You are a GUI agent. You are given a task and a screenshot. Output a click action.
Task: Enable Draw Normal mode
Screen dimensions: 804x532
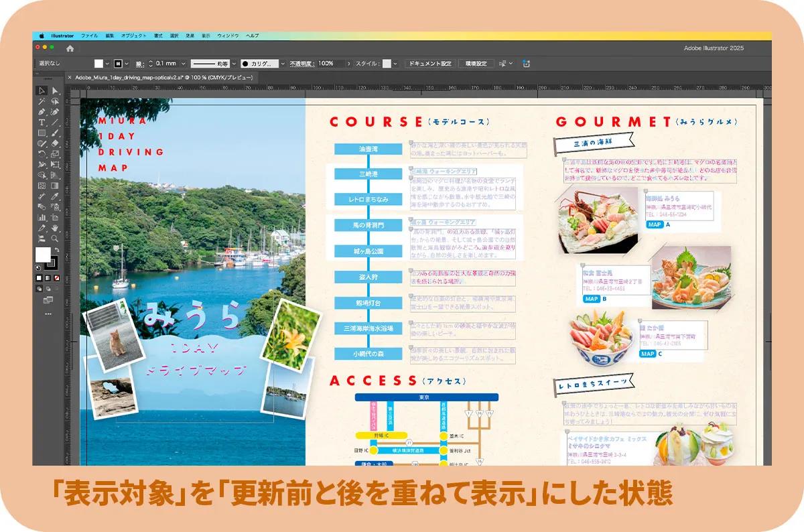pos(39,288)
